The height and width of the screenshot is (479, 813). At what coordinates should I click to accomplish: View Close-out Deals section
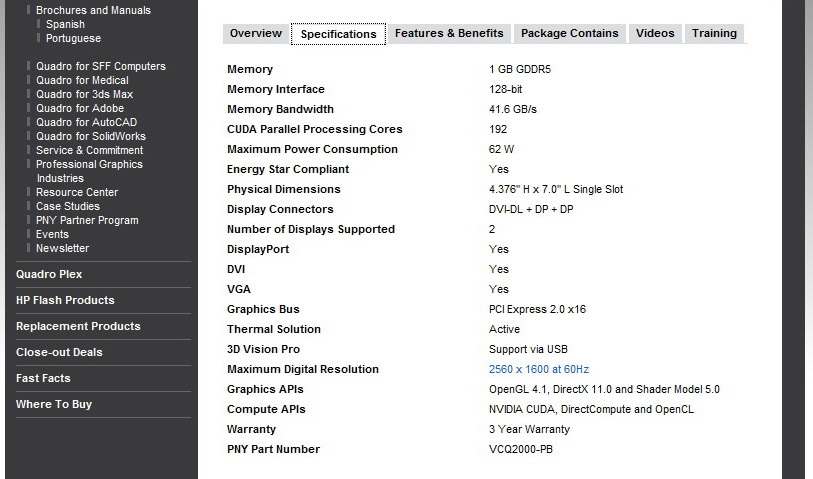59,352
